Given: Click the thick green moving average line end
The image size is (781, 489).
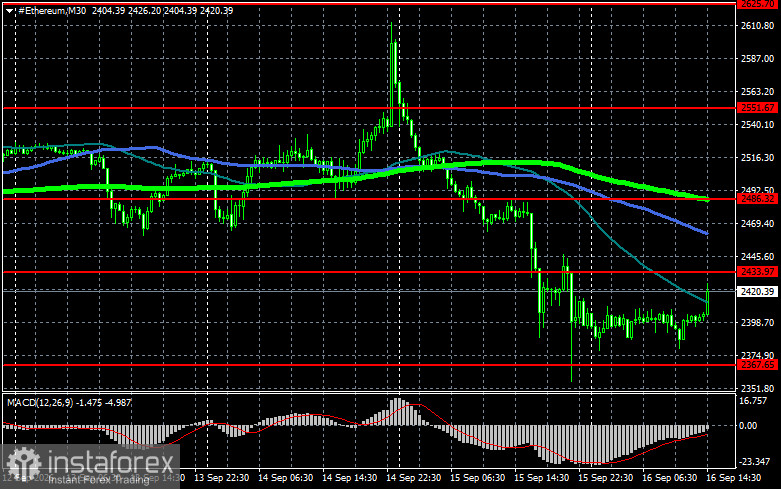Looking at the screenshot, I should click(707, 199).
